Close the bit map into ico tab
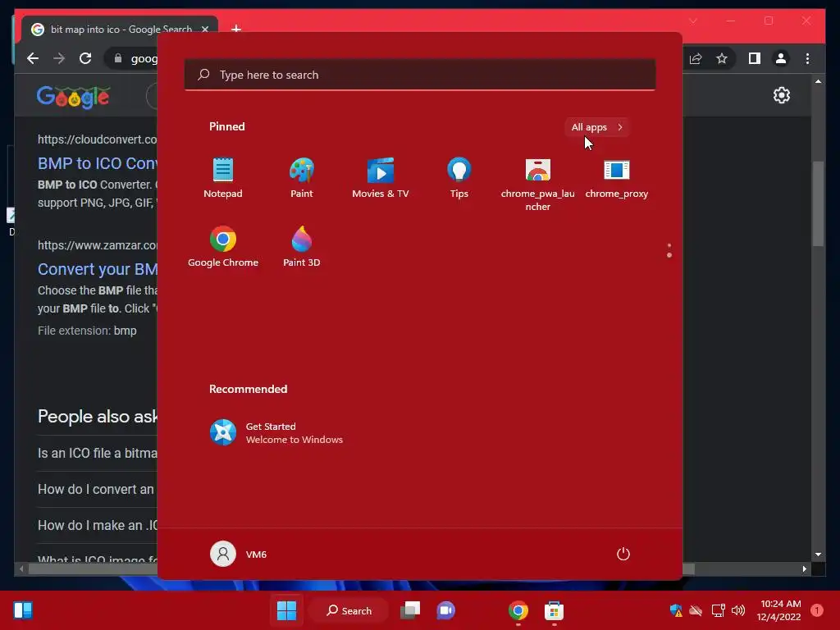This screenshot has height=630, width=840. point(205,29)
